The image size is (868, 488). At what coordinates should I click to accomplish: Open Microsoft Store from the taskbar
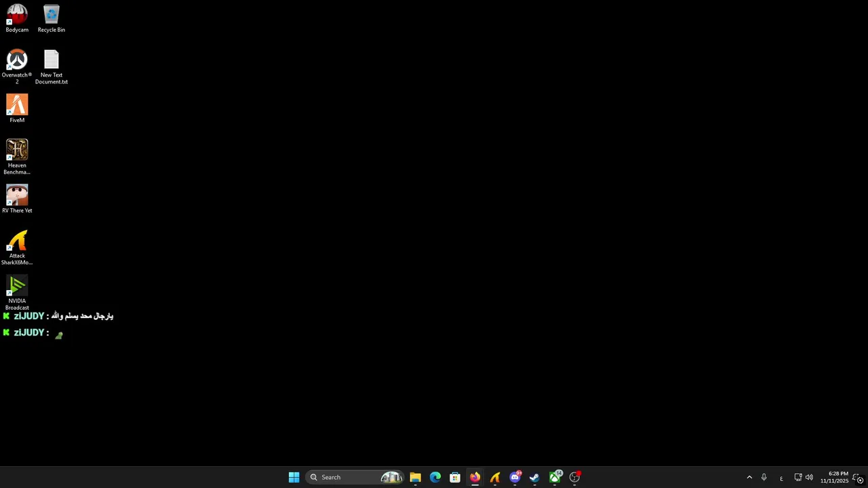(x=455, y=477)
